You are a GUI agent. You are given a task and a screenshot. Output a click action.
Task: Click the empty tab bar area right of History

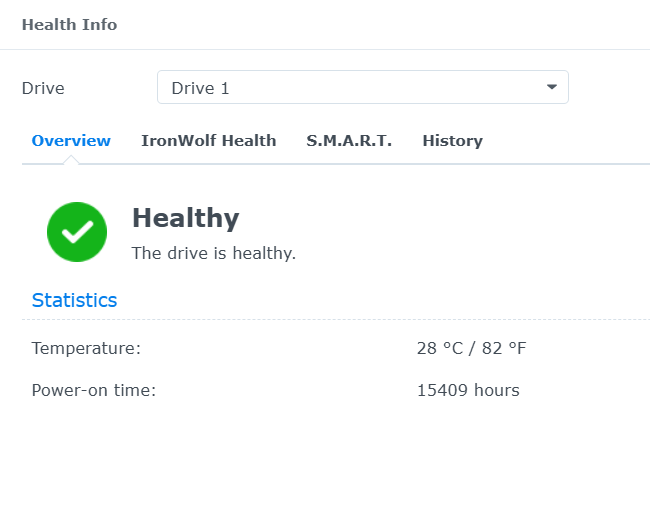[570, 141]
